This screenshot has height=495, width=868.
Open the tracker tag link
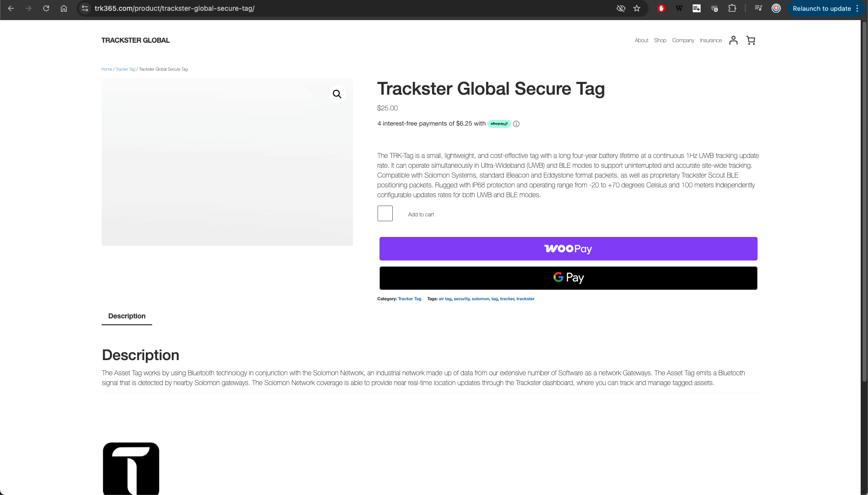[x=507, y=299]
